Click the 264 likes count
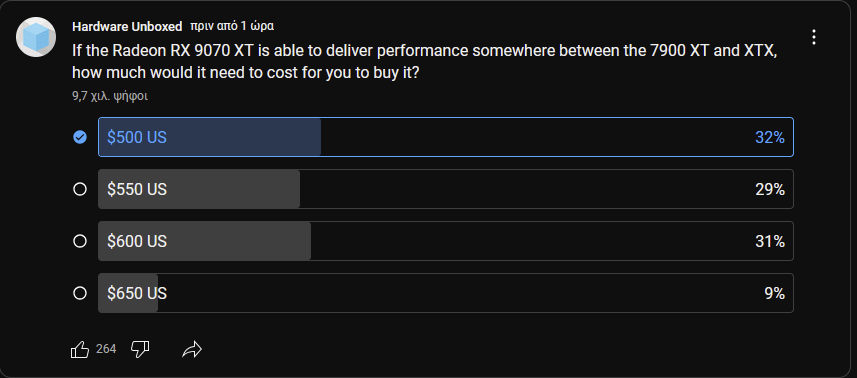 point(106,349)
